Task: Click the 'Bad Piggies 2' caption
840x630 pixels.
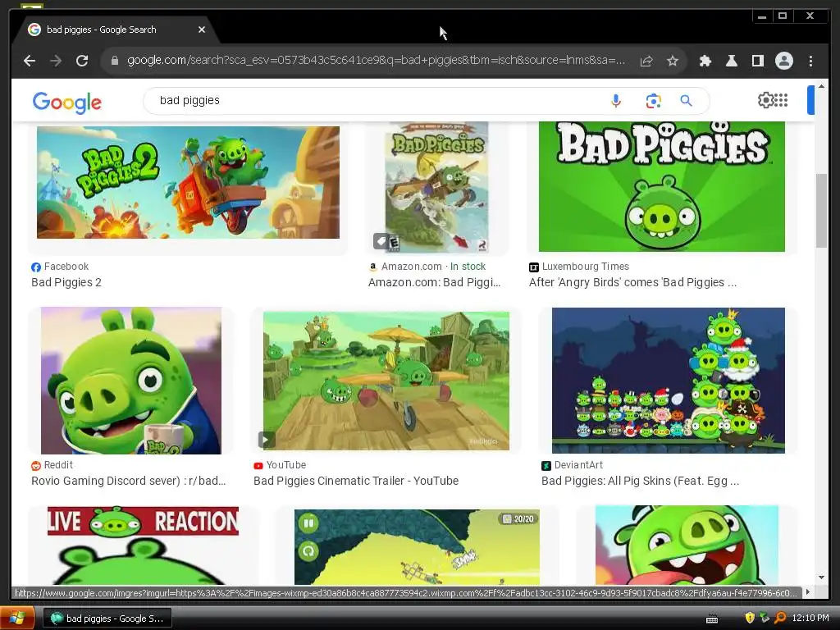Action: pos(66,282)
